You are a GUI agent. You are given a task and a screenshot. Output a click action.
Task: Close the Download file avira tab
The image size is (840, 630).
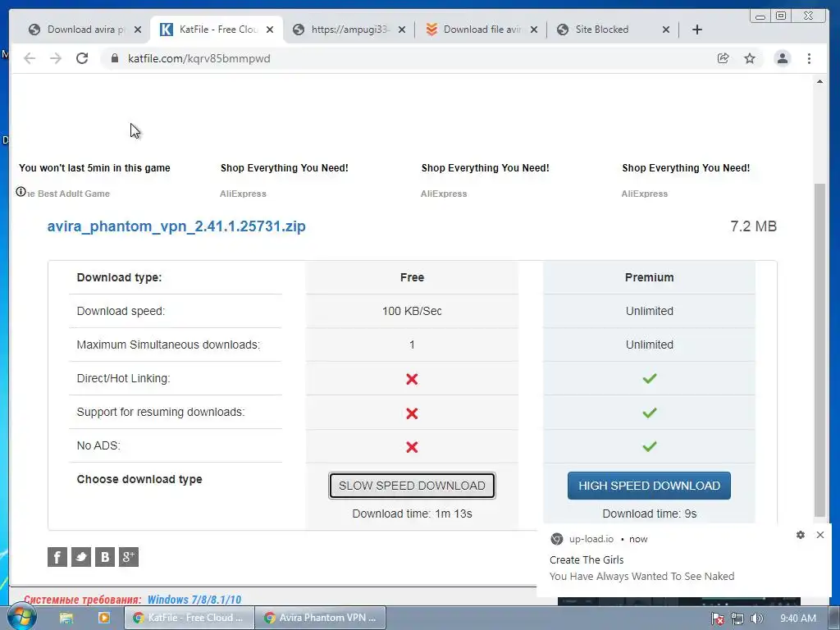533,30
